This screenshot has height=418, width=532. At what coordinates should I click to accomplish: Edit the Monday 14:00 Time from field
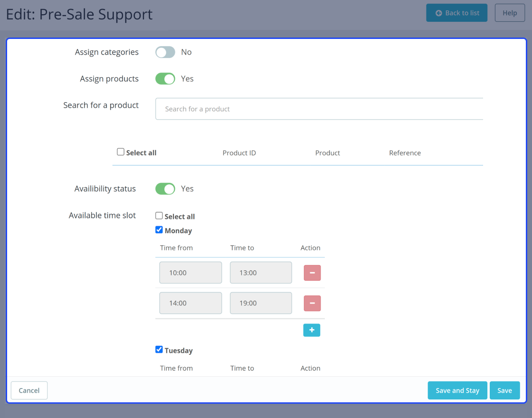click(190, 304)
